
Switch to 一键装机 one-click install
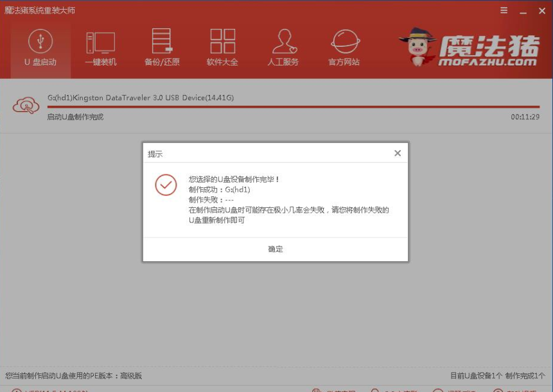coord(100,48)
